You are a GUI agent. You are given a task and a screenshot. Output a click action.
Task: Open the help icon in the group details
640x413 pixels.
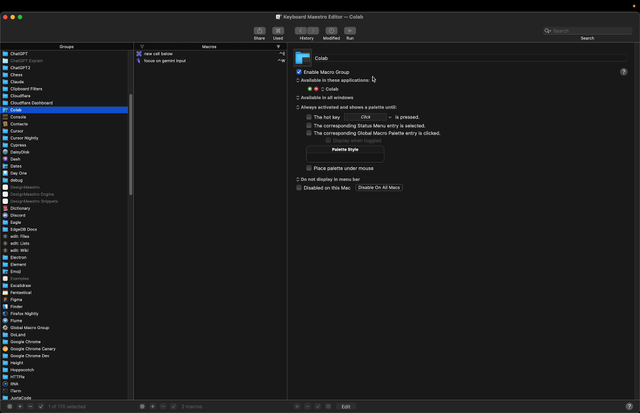(624, 72)
